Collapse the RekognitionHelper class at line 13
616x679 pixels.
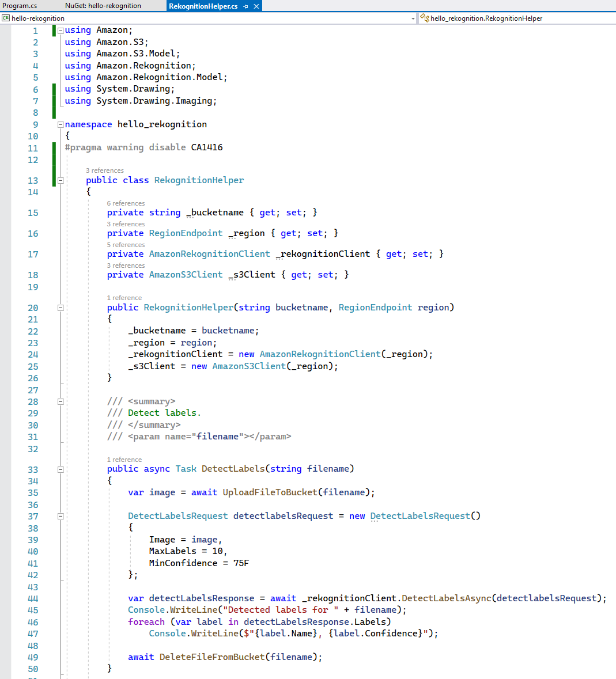[x=61, y=181]
